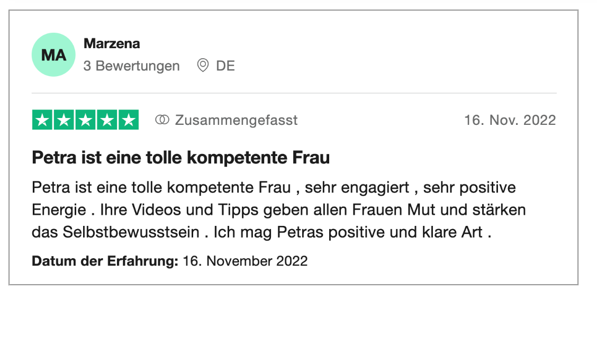Viewport: 597px width, 364px height.
Task: Select the fifth rating star
Action: tap(129, 120)
